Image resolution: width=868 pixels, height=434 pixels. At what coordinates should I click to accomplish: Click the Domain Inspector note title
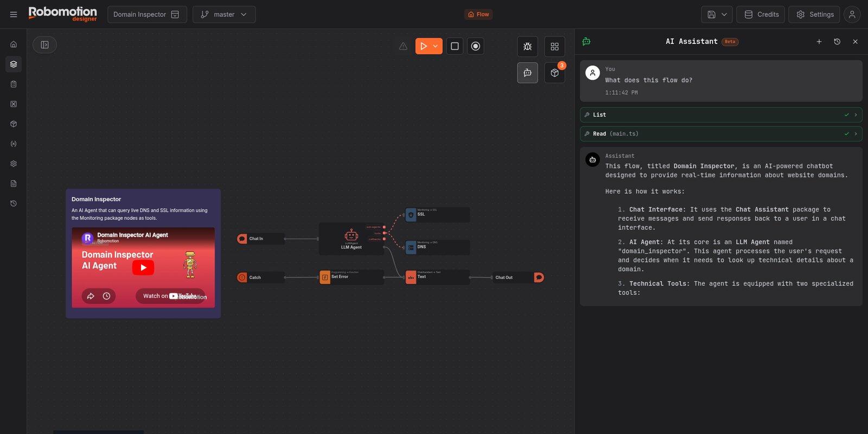96,199
